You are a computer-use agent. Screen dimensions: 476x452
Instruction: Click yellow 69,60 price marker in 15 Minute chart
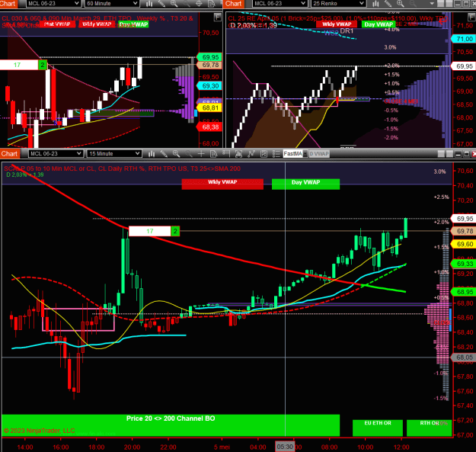pyautogui.click(x=465, y=244)
